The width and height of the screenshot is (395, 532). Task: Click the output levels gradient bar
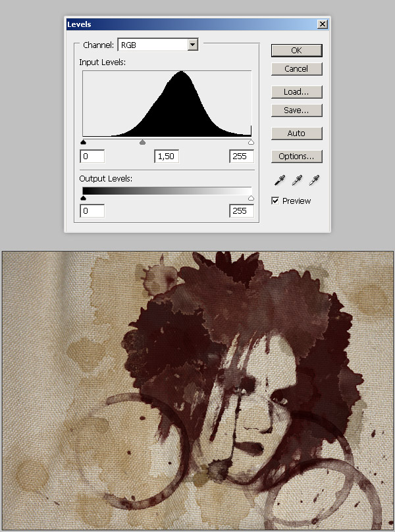(167, 191)
